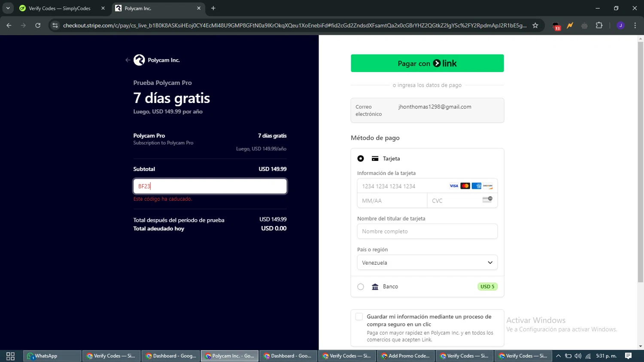644x362 pixels.
Task: Open the tab search dropdown arrow
Action: tap(8, 8)
